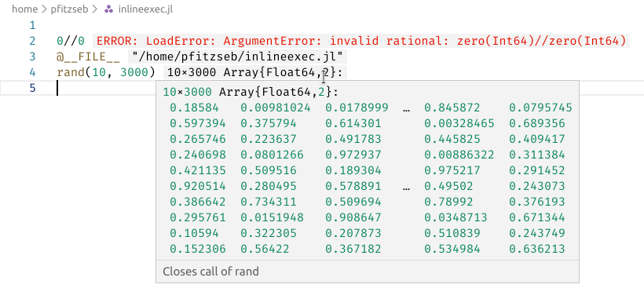The height and width of the screenshot is (288, 644).
Task: Click the Julia file icon in breadcrumb
Action: click(109, 9)
